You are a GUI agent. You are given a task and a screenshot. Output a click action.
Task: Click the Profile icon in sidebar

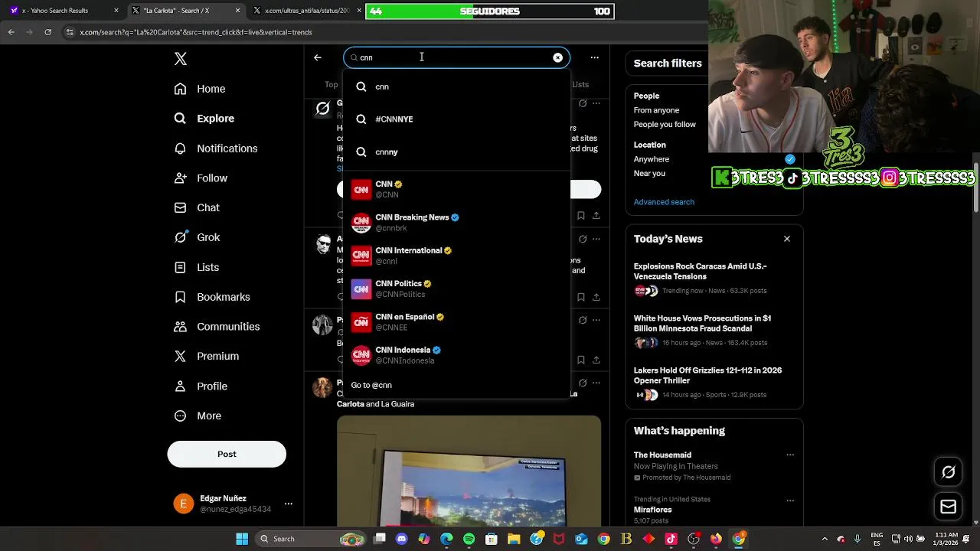coord(180,386)
